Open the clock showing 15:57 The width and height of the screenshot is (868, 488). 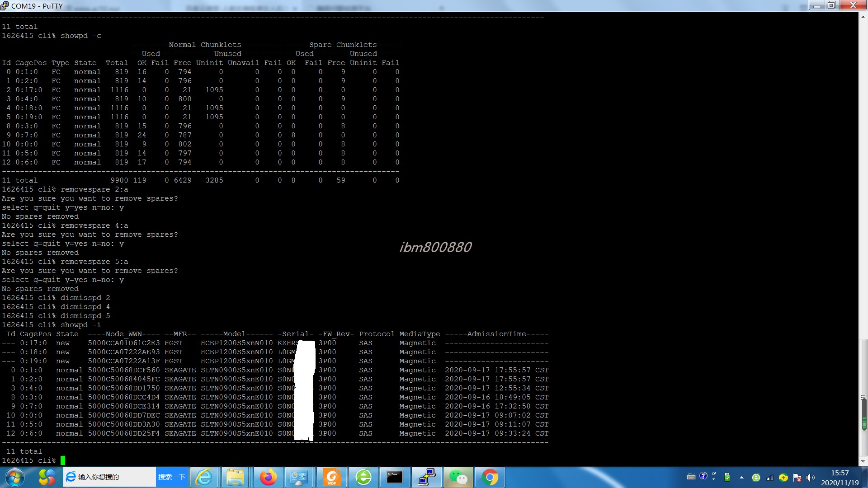pos(840,478)
